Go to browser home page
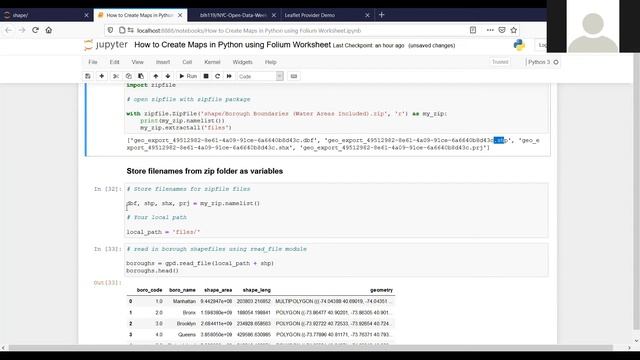This screenshot has width=640, height=360. pos(49,30)
